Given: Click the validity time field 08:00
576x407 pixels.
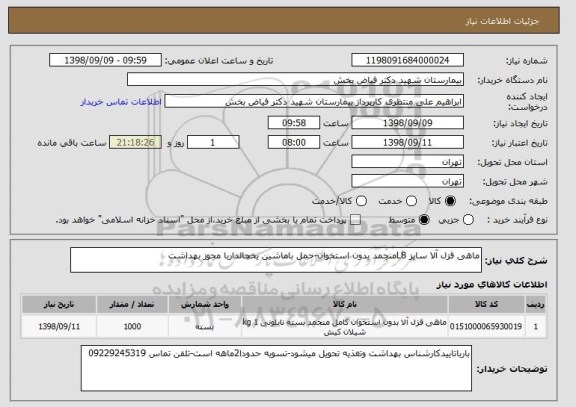Looking at the screenshot, I should [294, 142].
